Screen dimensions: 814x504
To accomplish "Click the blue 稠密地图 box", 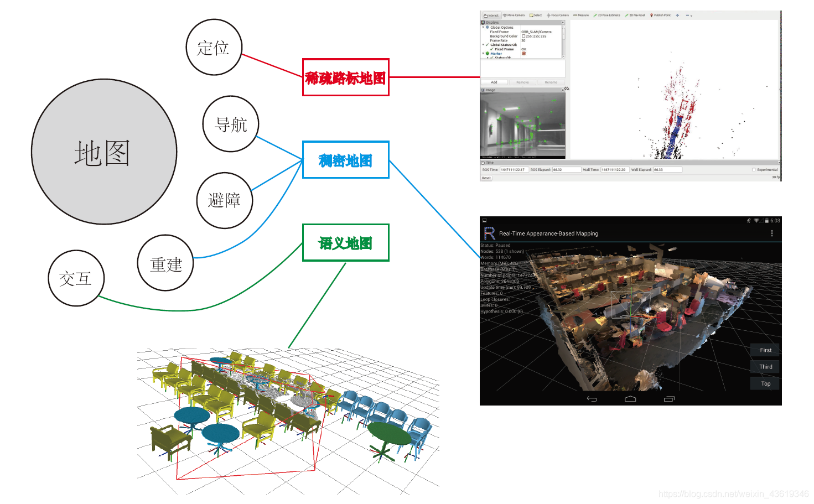I will (x=346, y=160).
